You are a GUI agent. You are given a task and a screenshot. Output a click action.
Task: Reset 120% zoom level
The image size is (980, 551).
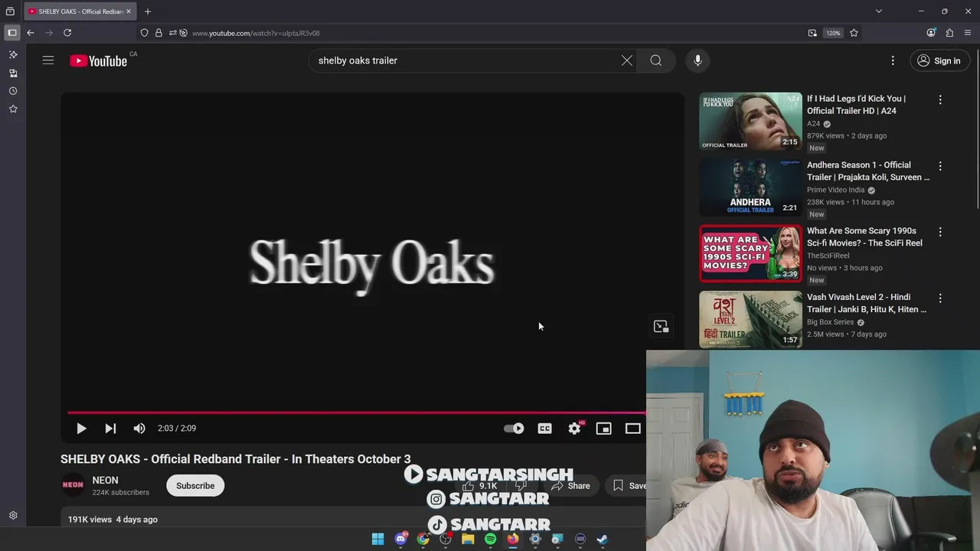click(833, 33)
